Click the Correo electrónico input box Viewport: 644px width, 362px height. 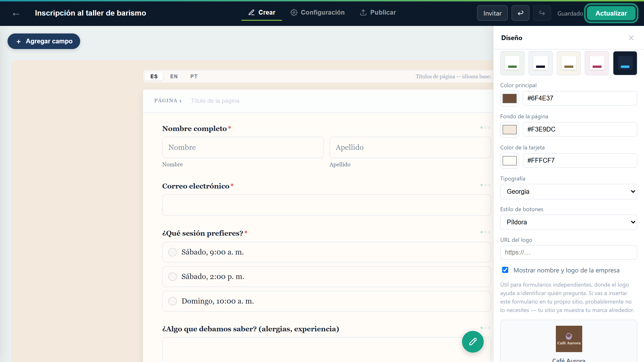pos(326,205)
